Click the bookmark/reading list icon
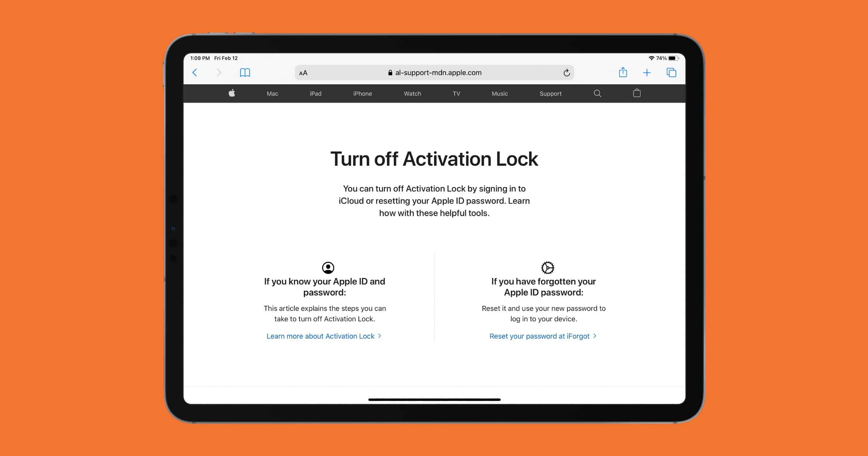The image size is (868, 456). 244,72
